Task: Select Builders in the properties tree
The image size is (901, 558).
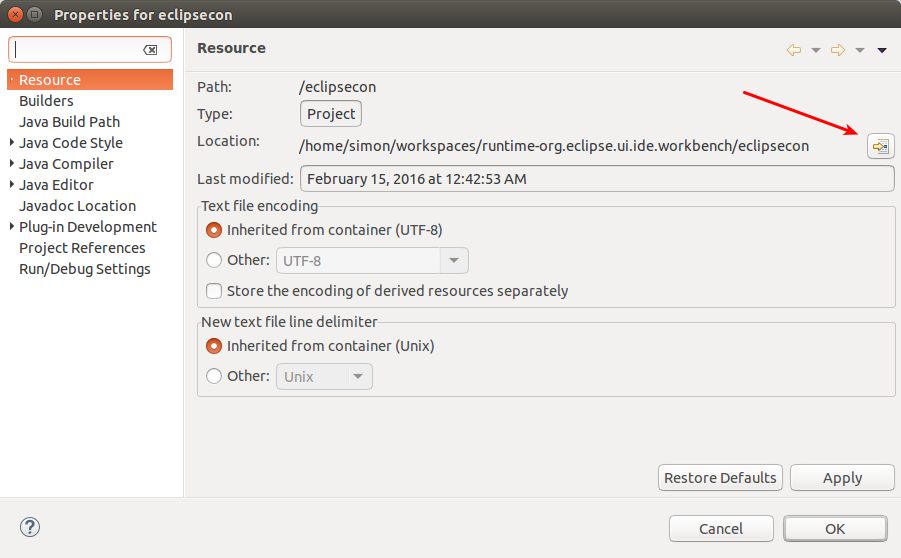Action: click(47, 101)
